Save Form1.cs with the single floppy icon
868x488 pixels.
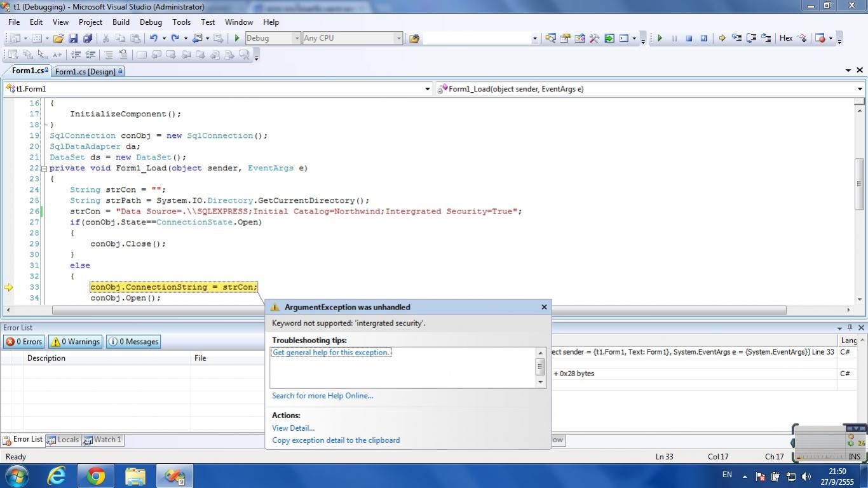click(73, 38)
